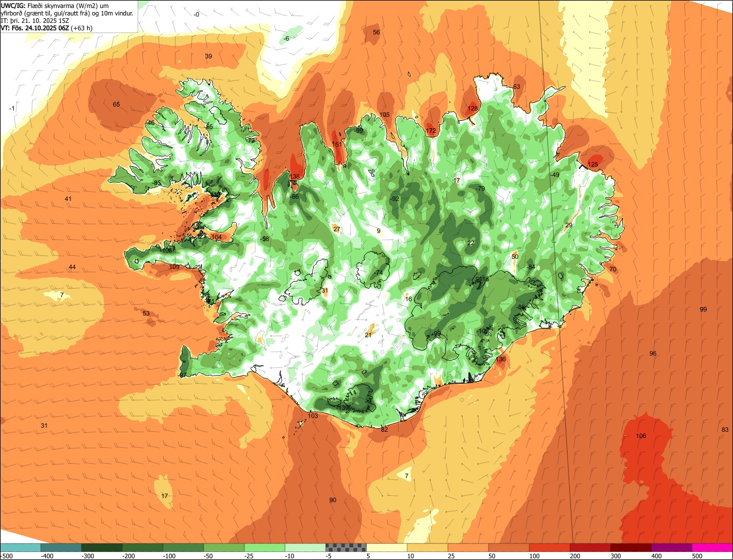Image resolution: width=733 pixels, height=560 pixels.
Task: Select the checkered legend swatch between -5 and 5
Action: [x=346, y=548]
